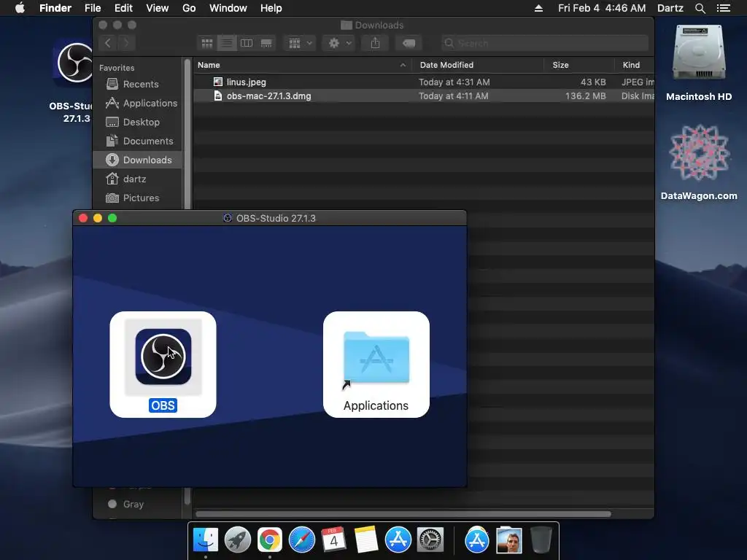The width and height of the screenshot is (747, 560).
Task: Open the Edit menu
Action: click(123, 8)
